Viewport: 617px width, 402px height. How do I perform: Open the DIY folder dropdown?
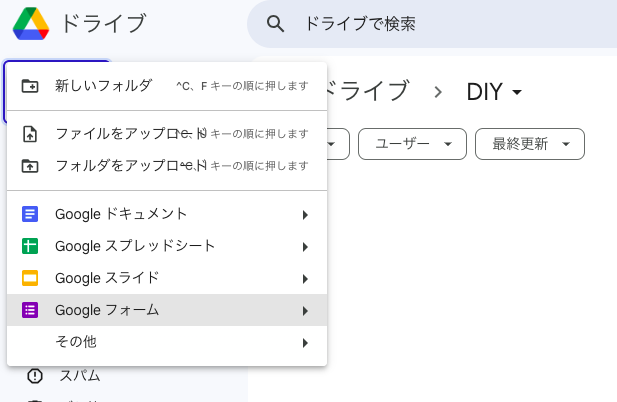tap(494, 92)
